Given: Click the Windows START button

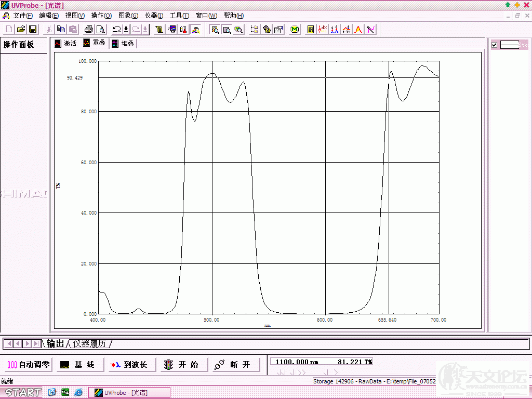Looking at the screenshot, I should click(x=23, y=393).
